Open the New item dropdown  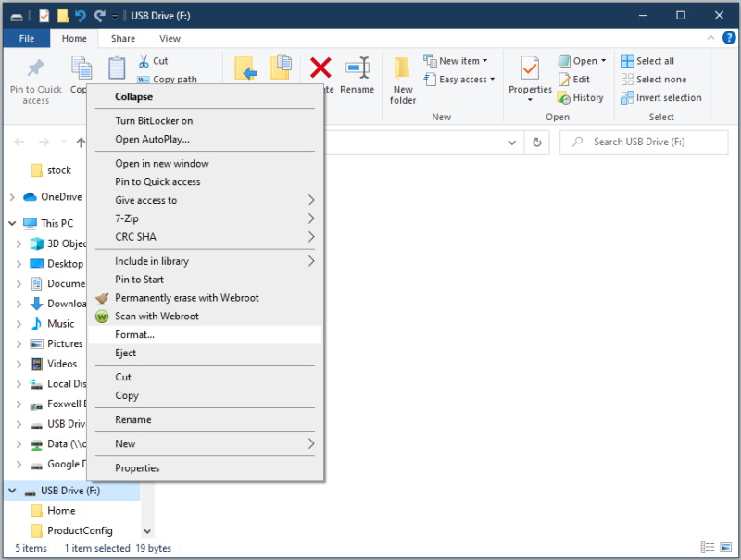pyautogui.click(x=452, y=61)
